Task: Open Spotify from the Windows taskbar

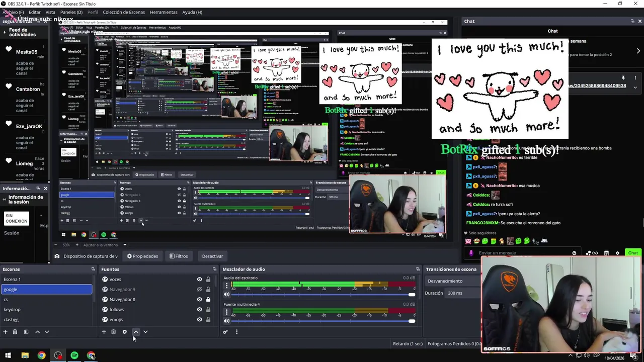Action: 74,355
